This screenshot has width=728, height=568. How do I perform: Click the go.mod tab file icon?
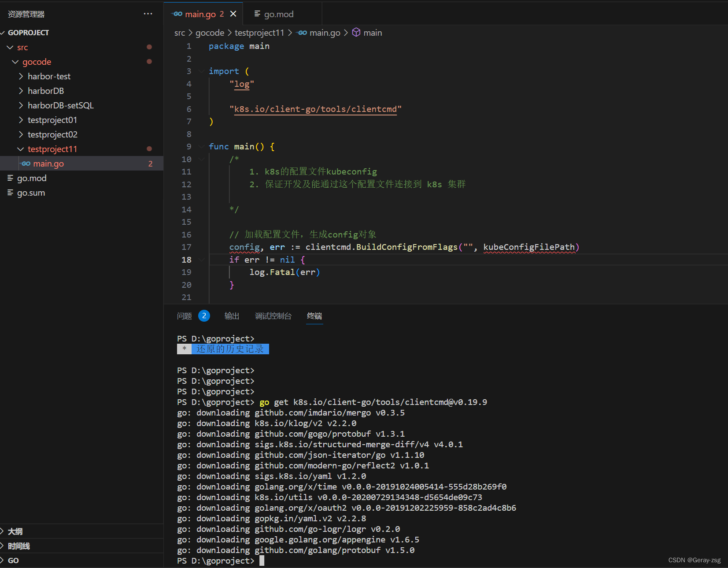click(x=257, y=14)
